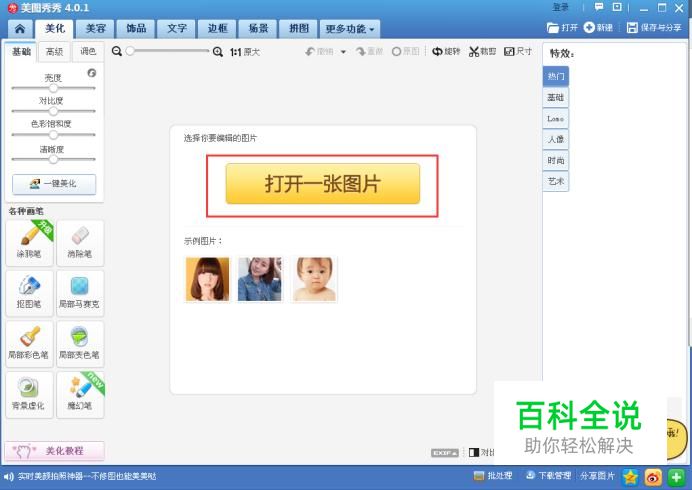Open the sample photo of girl with bangs
The image size is (692, 490).
click(x=207, y=279)
